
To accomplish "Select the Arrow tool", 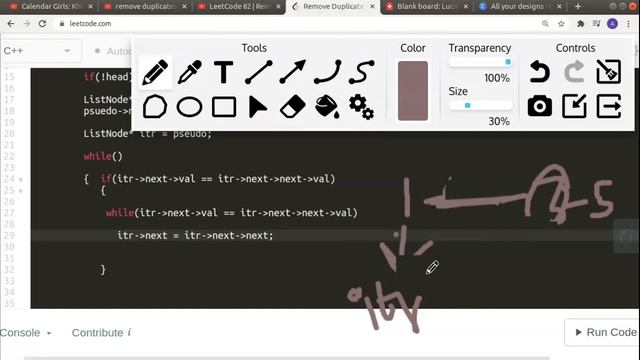I will (x=293, y=72).
